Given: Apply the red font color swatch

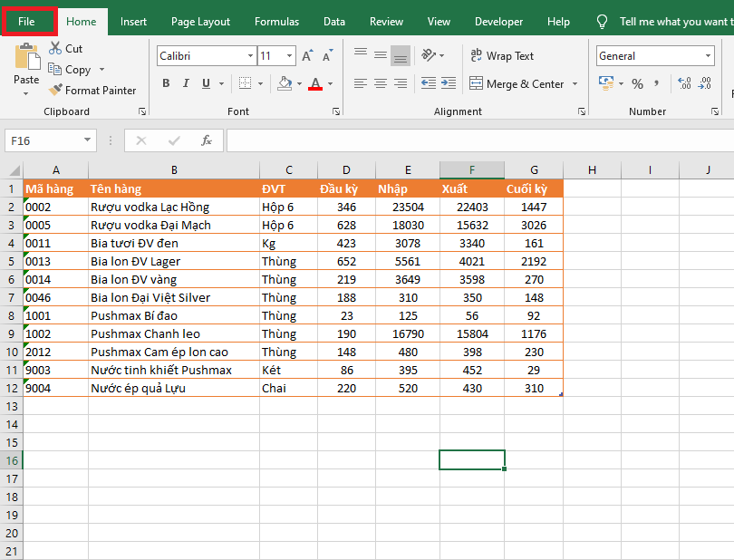Looking at the screenshot, I should [x=314, y=83].
